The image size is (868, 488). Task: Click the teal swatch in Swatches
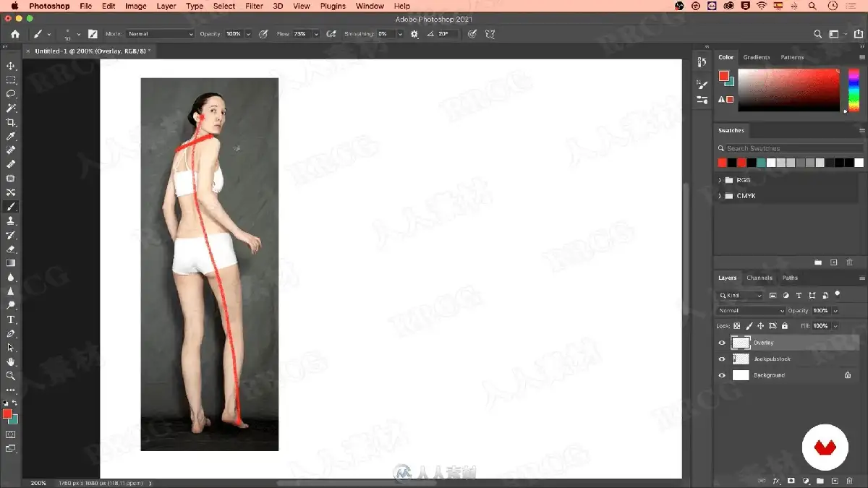pos(761,163)
